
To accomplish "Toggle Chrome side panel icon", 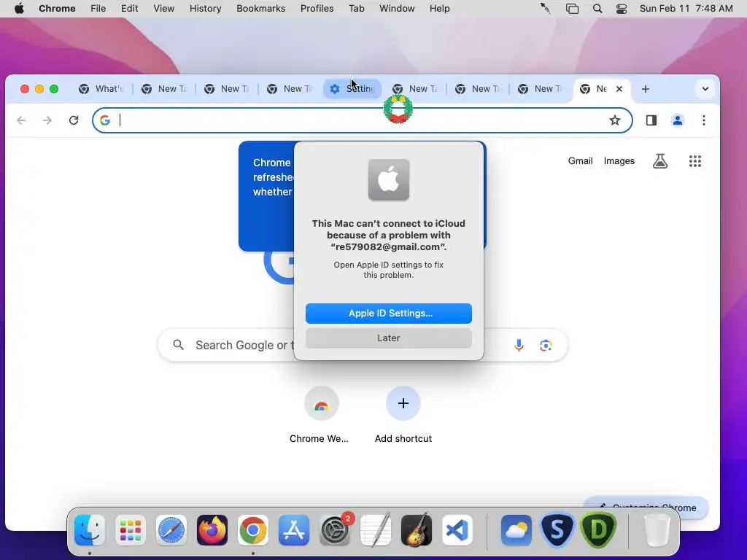I will click(651, 120).
